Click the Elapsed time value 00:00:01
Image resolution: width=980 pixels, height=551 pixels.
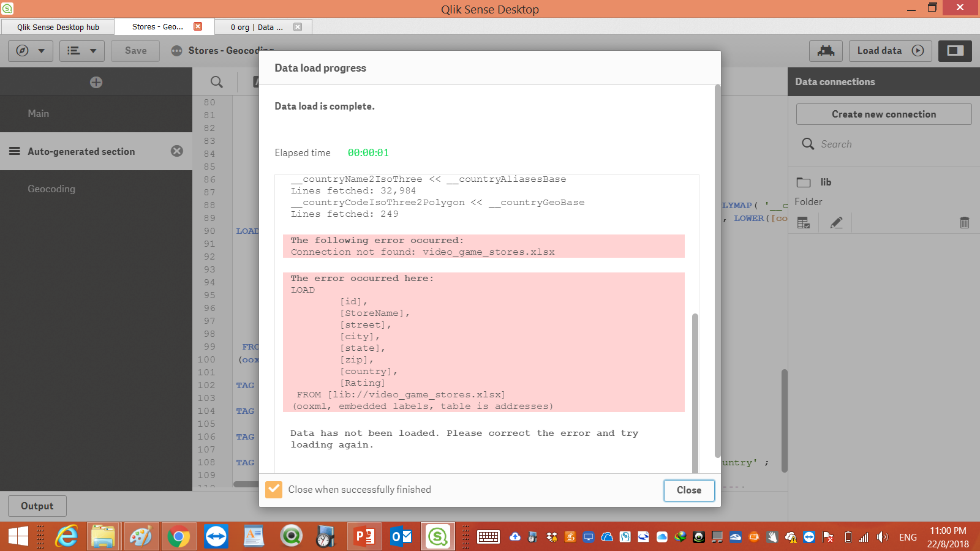pyautogui.click(x=368, y=153)
